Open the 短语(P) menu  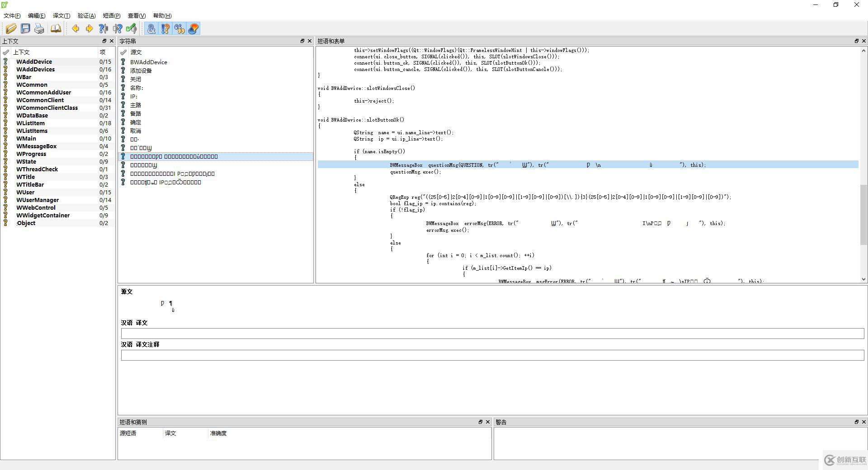click(x=112, y=16)
